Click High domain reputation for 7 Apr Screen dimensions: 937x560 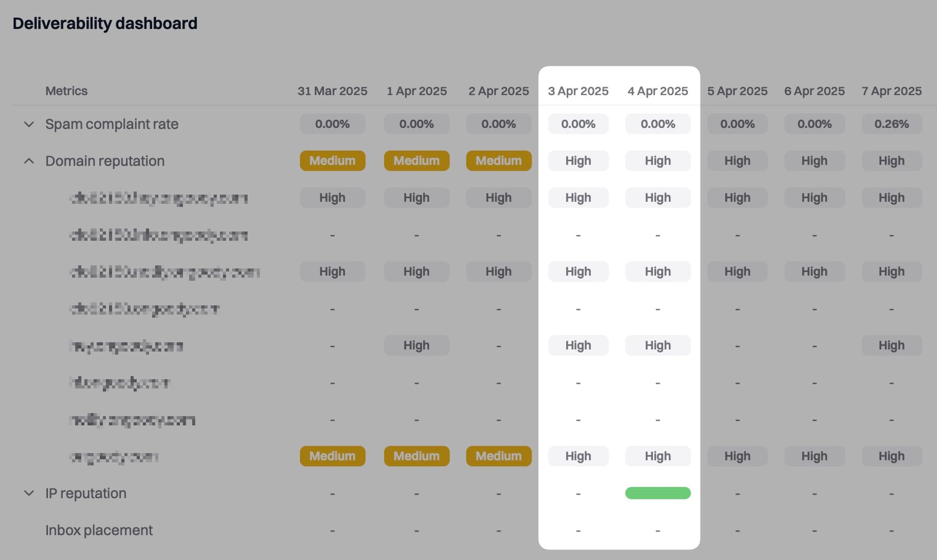click(891, 161)
